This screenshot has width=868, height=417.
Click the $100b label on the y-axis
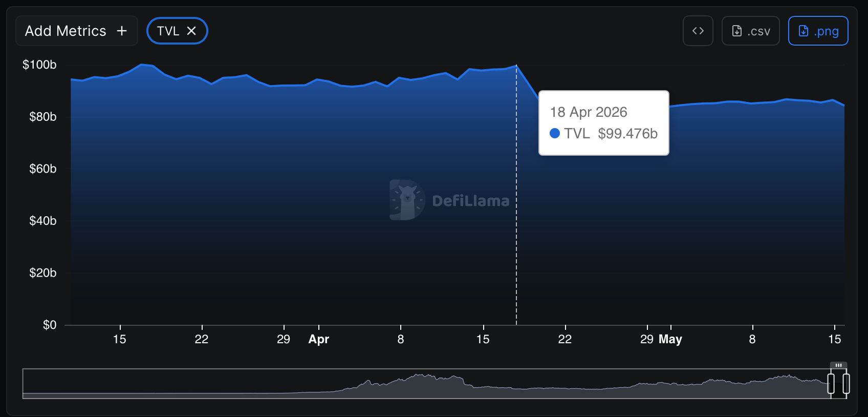tap(39, 65)
